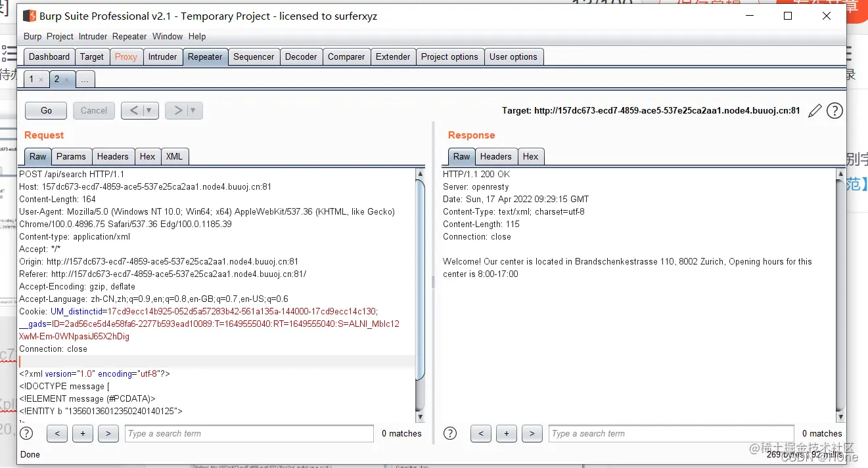This screenshot has height=468, width=868.
Task: Show Response Hex view
Action: [531, 156]
